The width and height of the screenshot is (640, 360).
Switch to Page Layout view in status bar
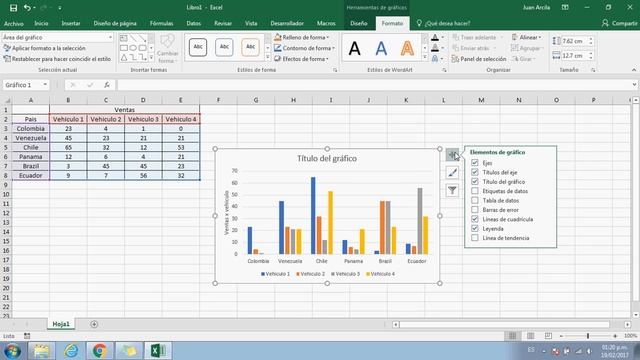530,336
